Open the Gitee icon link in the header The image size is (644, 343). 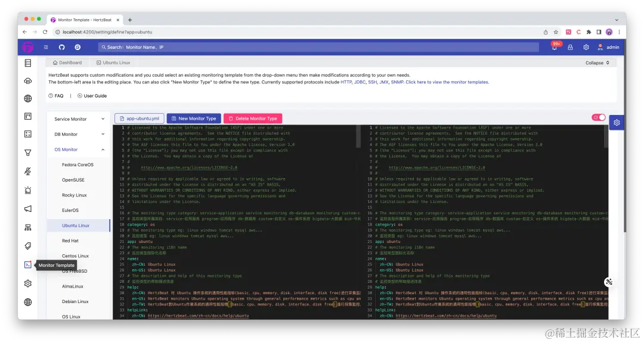78,47
